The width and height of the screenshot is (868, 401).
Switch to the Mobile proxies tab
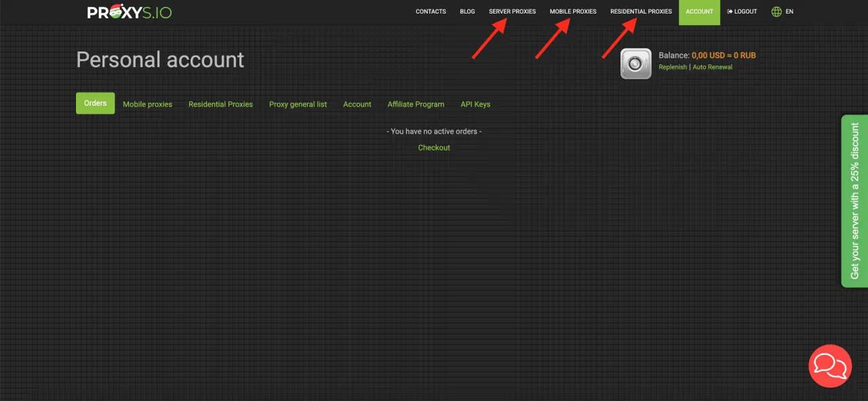(147, 104)
